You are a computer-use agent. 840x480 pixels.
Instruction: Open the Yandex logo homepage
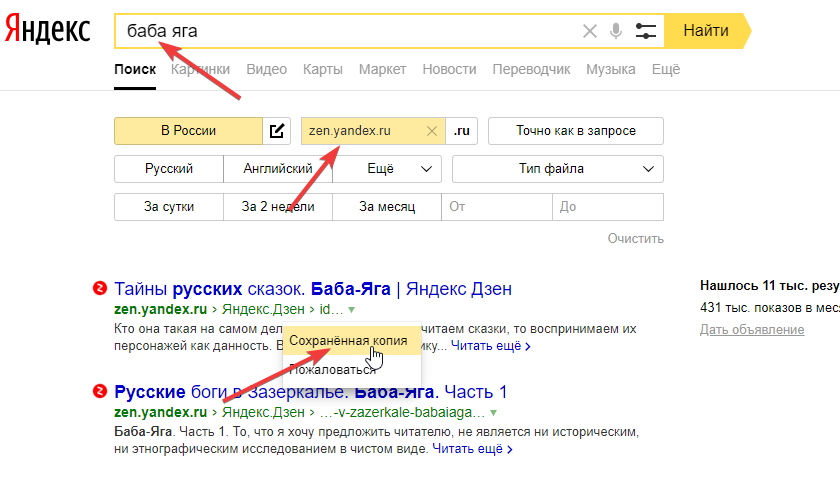point(48,29)
